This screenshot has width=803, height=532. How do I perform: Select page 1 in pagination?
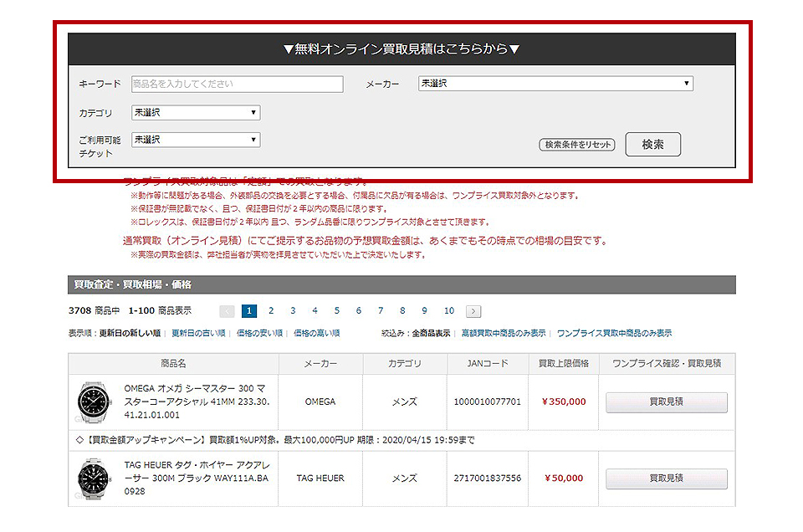pos(249,311)
